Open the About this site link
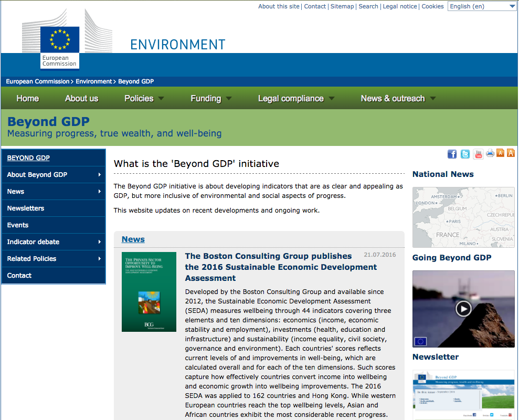 coord(279,6)
